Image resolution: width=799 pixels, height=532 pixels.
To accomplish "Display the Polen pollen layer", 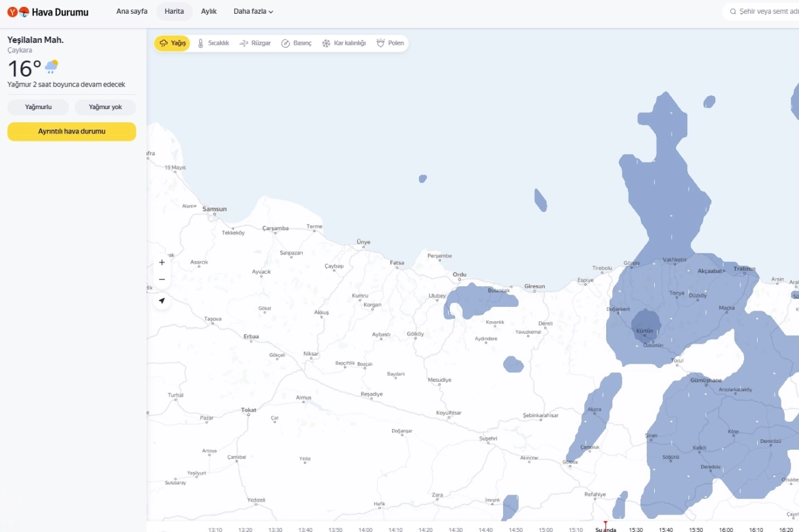I will pyautogui.click(x=390, y=43).
